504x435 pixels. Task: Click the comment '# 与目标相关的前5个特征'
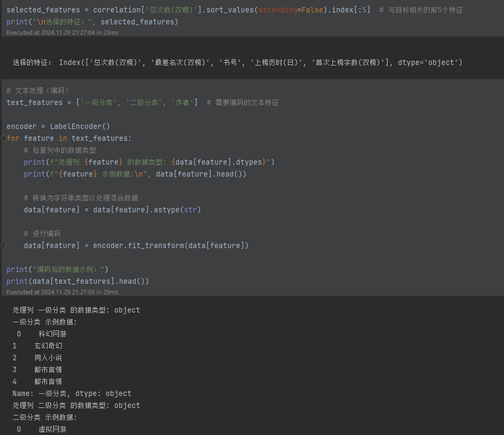(x=421, y=10)
